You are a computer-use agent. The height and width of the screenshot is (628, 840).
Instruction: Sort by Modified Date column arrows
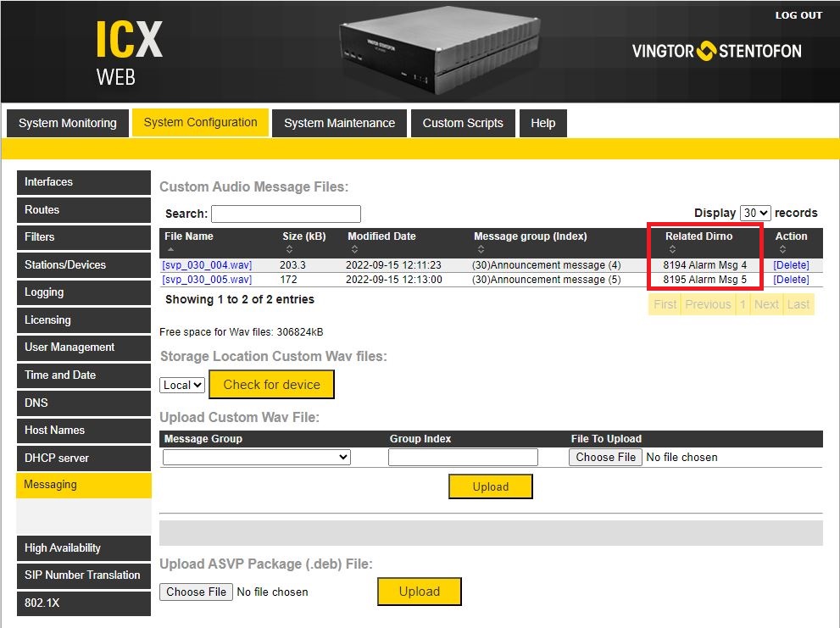click(x=354, y=249)
